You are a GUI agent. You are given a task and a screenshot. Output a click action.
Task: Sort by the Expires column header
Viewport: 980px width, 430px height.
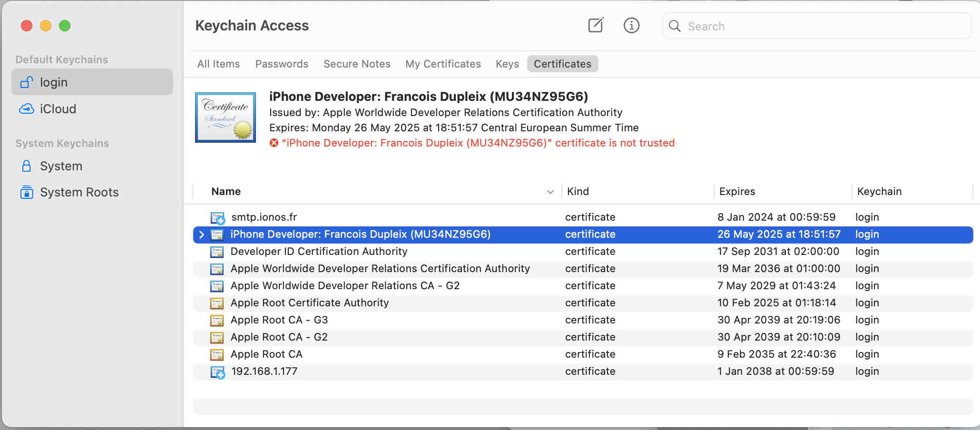(737, 191)
